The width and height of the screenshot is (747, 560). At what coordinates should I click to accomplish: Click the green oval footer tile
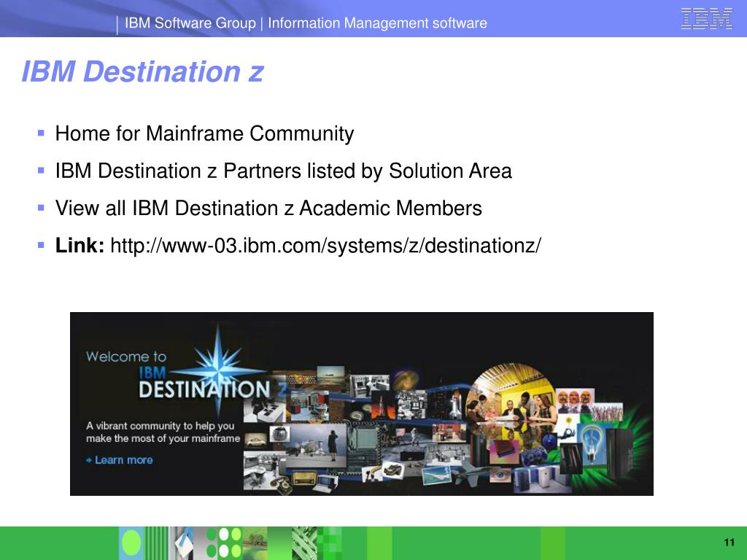coord(131,542)
